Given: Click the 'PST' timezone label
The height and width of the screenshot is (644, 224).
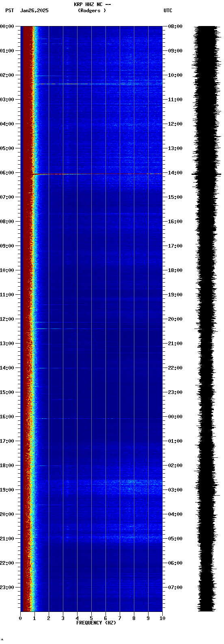Looking at the screenshot, I should [9, 11].
